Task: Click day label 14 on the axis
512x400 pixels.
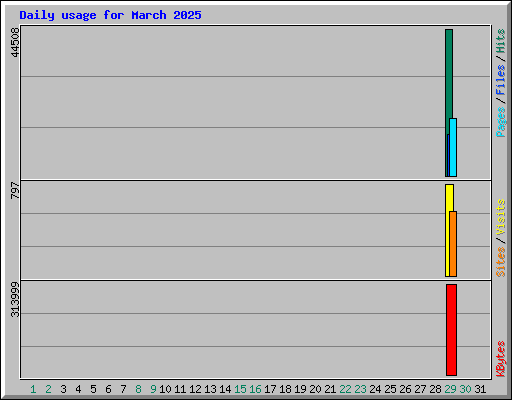Action: (225, 389)
